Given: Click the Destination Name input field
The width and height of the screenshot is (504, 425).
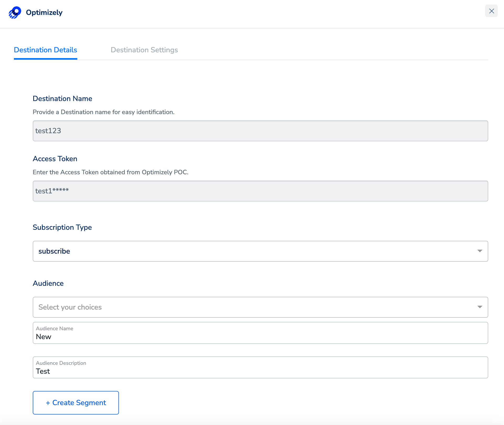Looking at the screenshot, I should (x=260, y=131).
